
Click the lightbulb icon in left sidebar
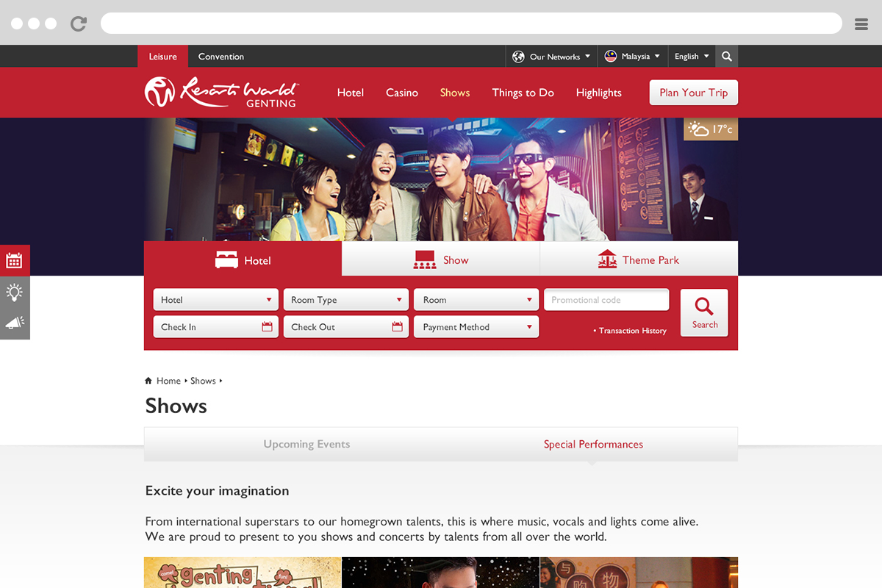(15, 292)
